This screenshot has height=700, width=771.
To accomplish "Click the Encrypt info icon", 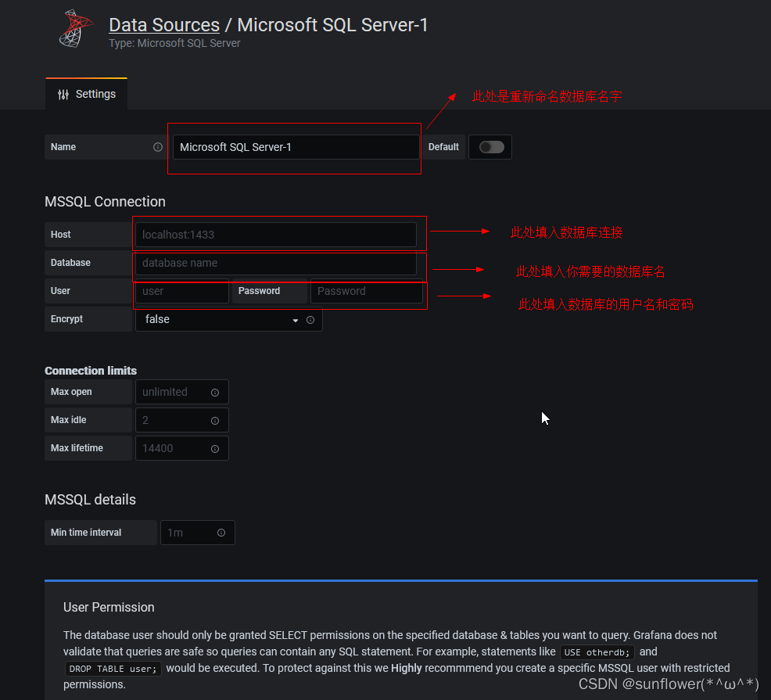I will 310,320.
